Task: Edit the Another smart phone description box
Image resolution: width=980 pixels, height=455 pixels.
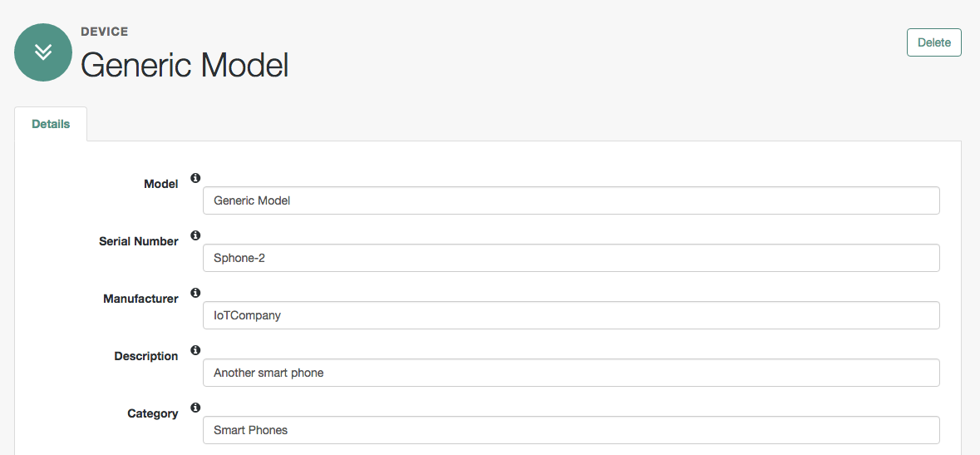Action: tap(571, 373)
